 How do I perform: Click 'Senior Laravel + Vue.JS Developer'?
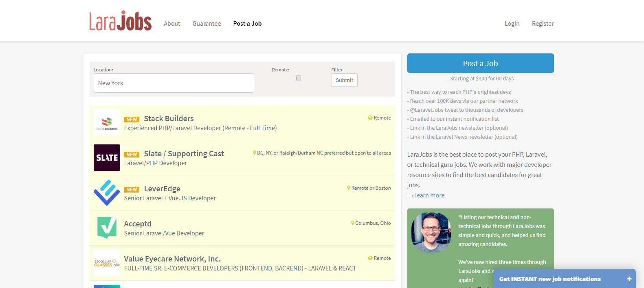(170, 198)
